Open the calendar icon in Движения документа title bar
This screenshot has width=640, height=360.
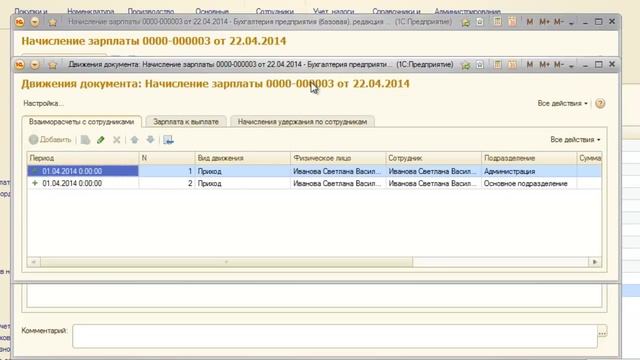[512, 64]
